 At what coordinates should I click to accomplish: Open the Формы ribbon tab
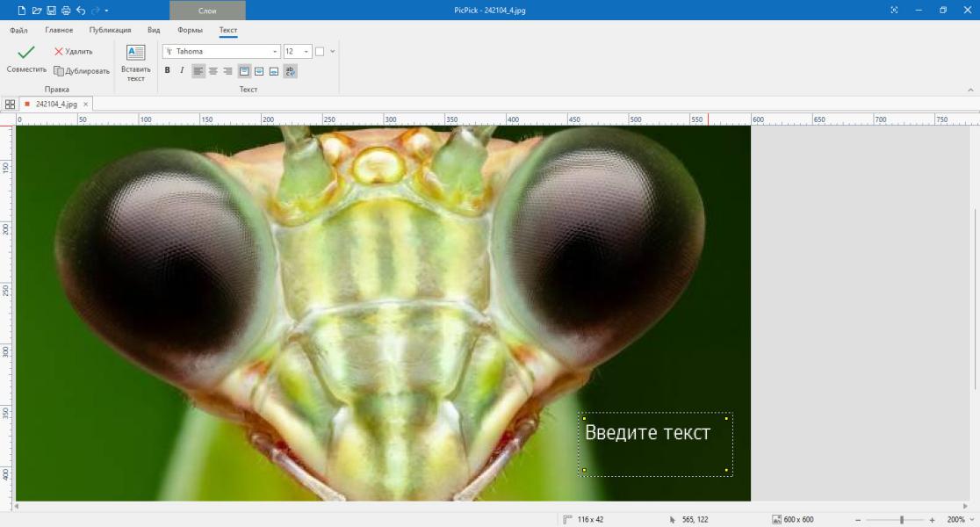coord(190,30)
